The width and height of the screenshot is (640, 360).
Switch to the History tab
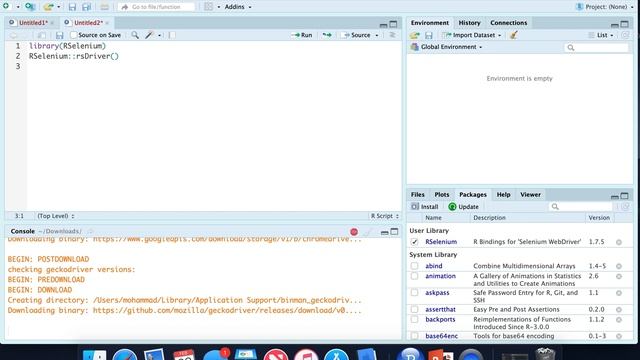[x=469, y=23]
